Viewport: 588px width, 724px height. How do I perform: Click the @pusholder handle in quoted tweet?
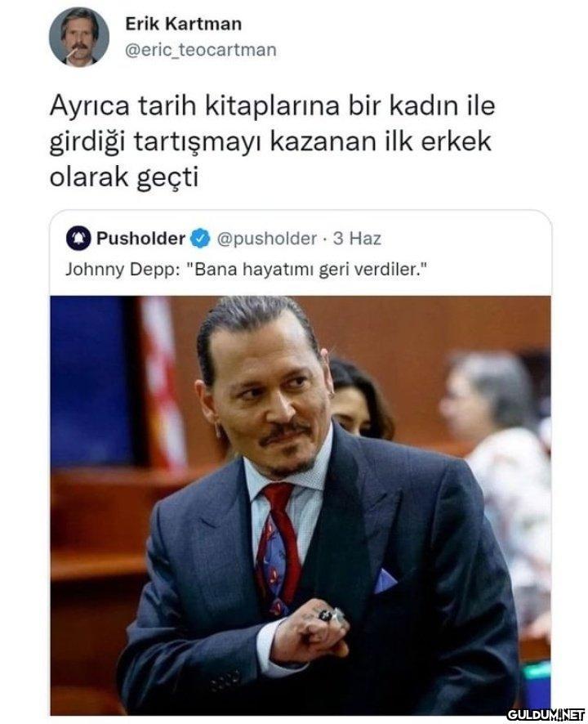click(x=266, y=239)
